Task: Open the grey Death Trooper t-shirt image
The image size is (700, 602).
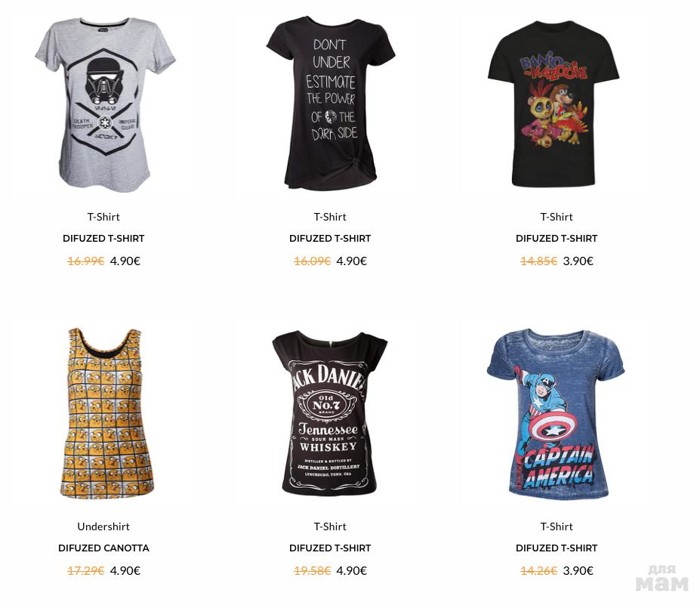Action: click(x=105, y=106)
